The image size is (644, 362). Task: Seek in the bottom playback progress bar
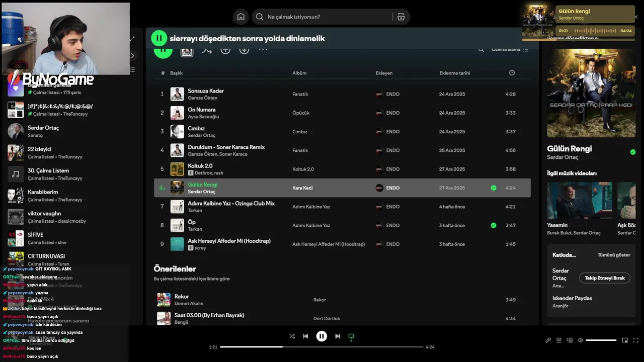321,347
